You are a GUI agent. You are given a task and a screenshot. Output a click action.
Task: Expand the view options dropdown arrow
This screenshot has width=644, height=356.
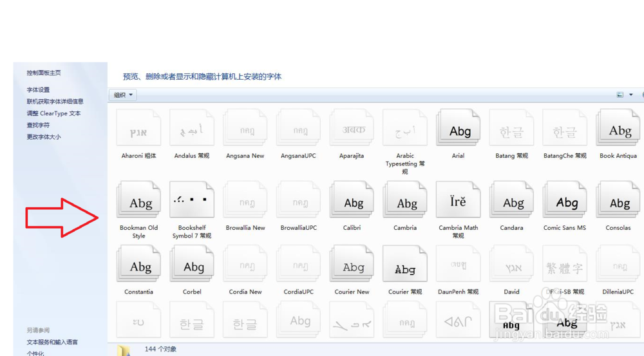coord(631,95)
